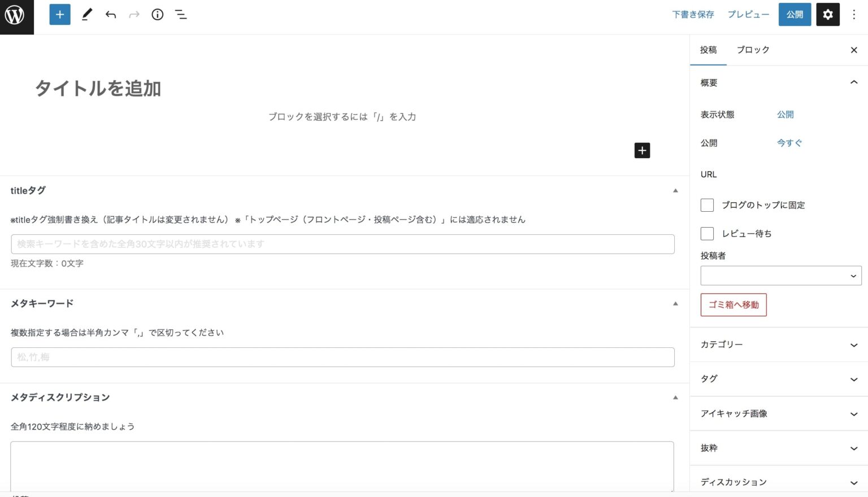Open the 投稿者 author dropdown
868x497 pixels.
[x=780, y=276]
